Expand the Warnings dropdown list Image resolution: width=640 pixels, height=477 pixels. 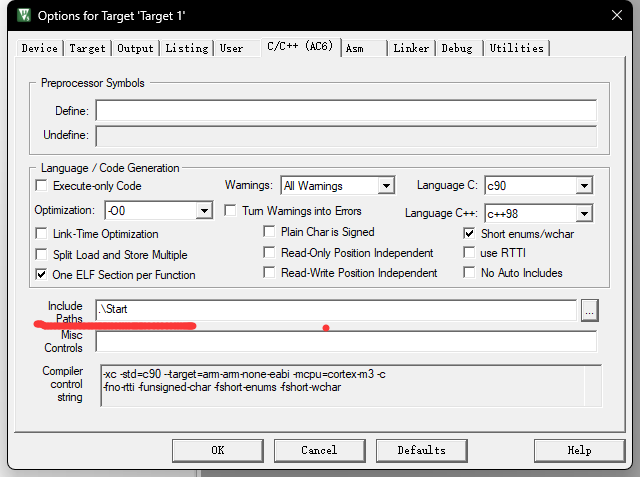(385, 186)
